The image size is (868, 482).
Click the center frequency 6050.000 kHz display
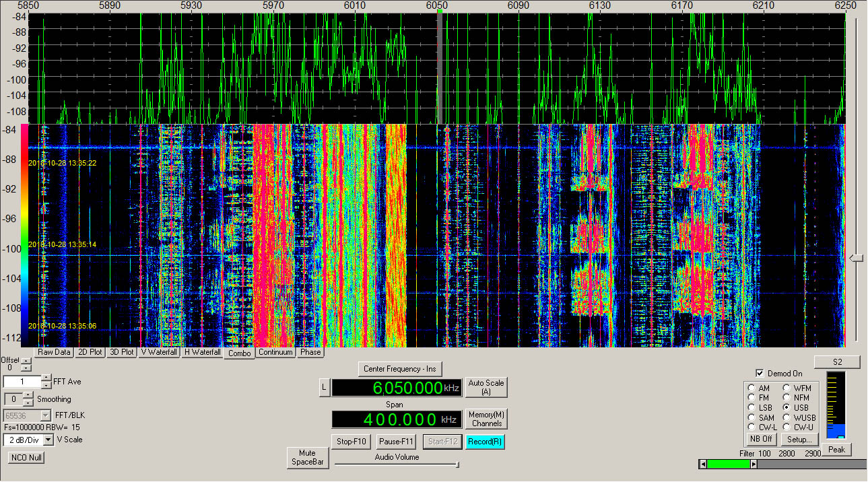pyautogui.click(x=397, y=388)
